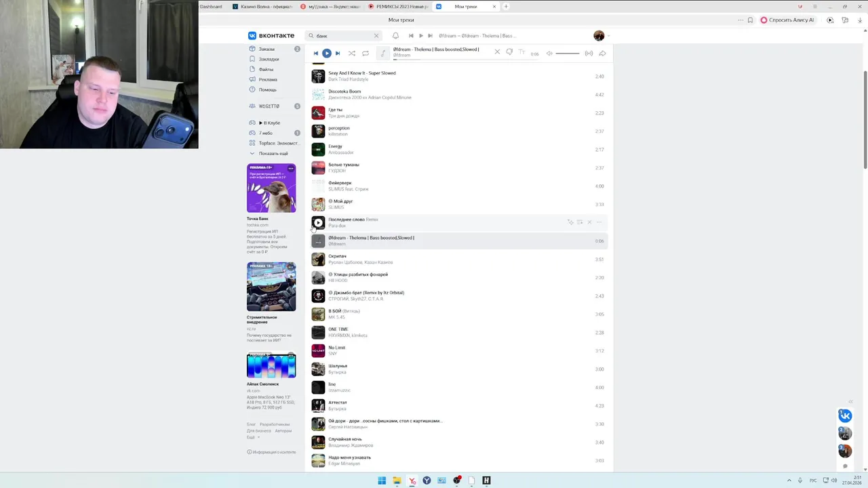The image size is (868, 488).
Task: Open Topface app in sidebar
Action: click(x=274, y=143)
